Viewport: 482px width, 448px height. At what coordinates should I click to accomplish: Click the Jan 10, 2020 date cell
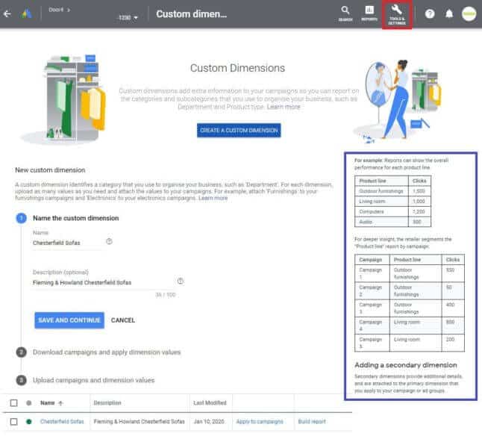(209, 422)
